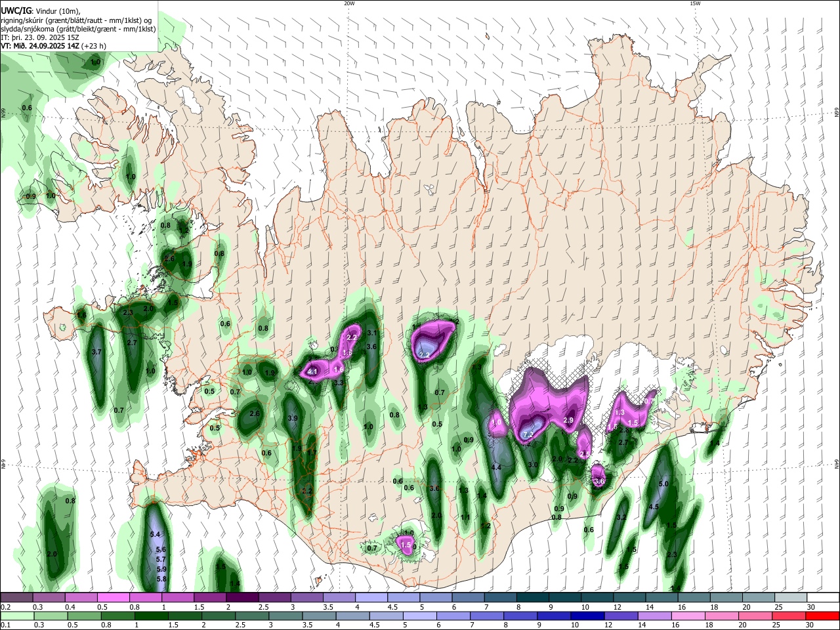The width and height of the screenshot is (840, 630).
Task: Select the white swatch ending the snow scale
Action: pos(823,598)
